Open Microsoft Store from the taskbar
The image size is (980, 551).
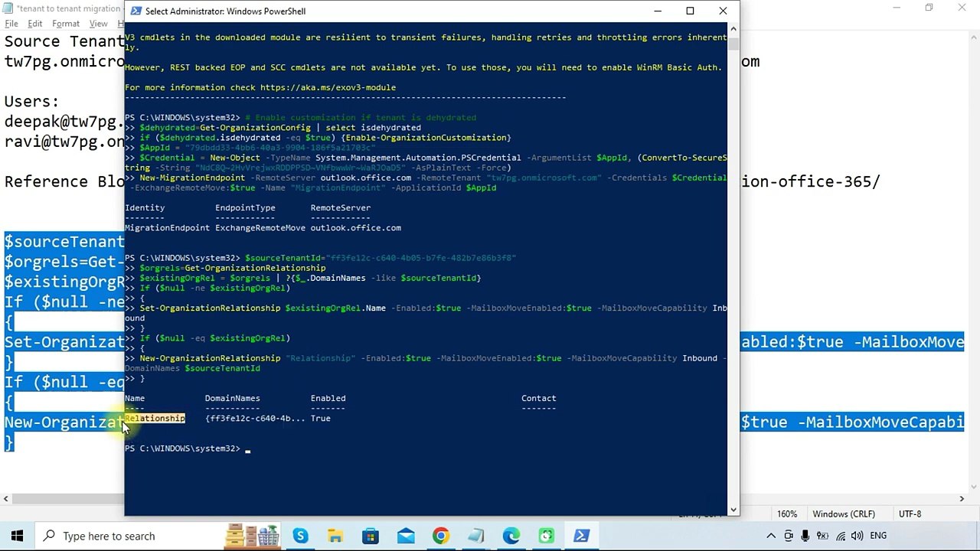pos(371,536)
